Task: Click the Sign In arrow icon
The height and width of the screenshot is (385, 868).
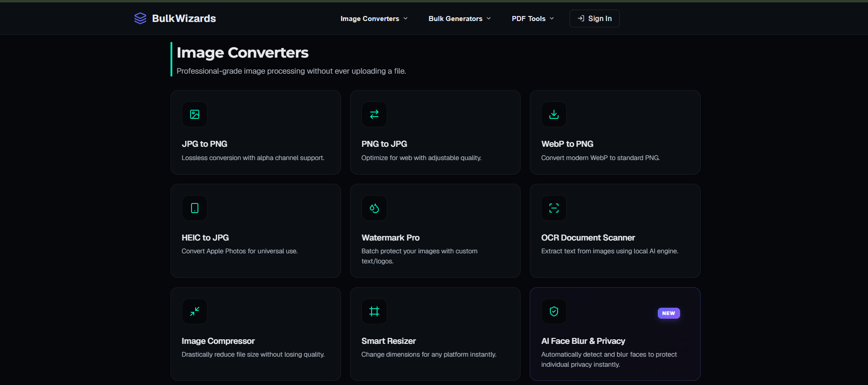Action: (581, 18)
